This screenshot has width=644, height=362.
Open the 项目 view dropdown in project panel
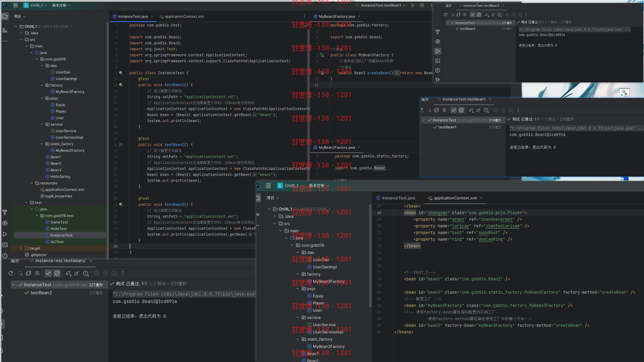point(19,16)
